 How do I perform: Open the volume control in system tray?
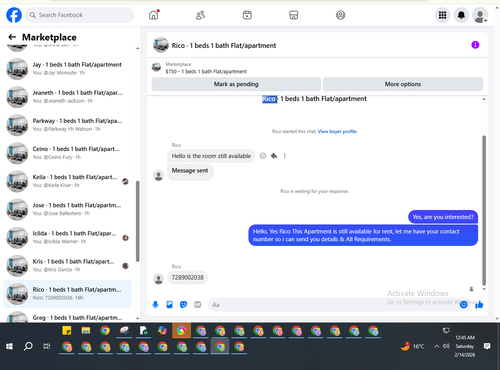tap(446, 346)
